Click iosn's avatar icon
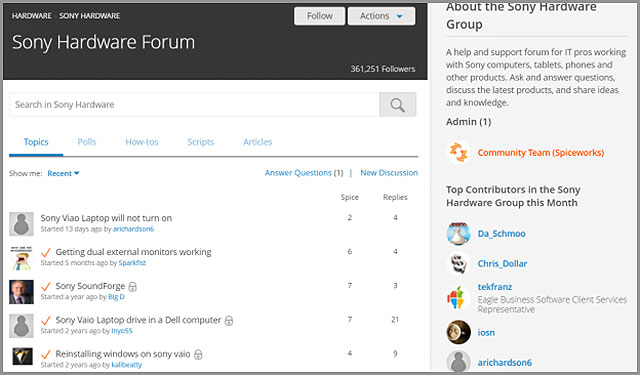 coord(458,332)
